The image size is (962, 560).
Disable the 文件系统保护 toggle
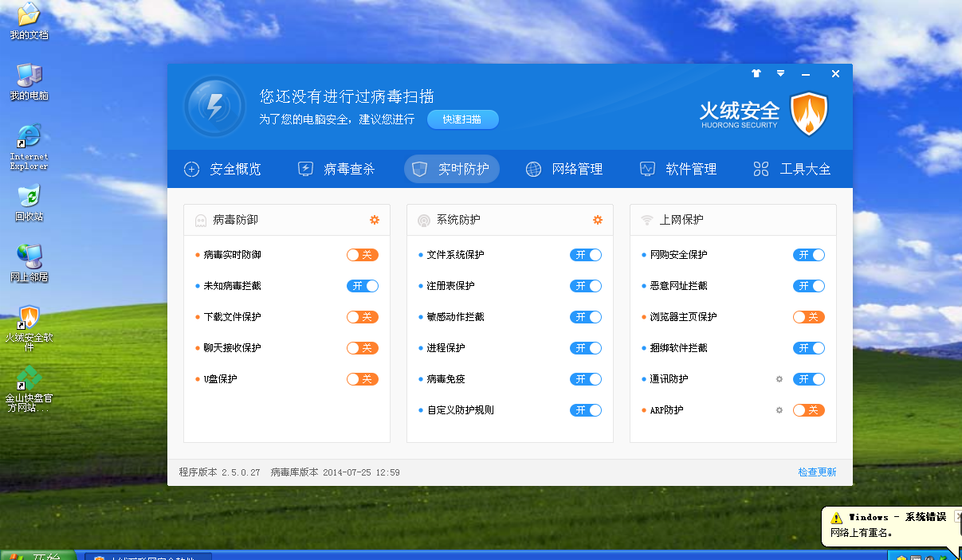[x=585, y=255]
